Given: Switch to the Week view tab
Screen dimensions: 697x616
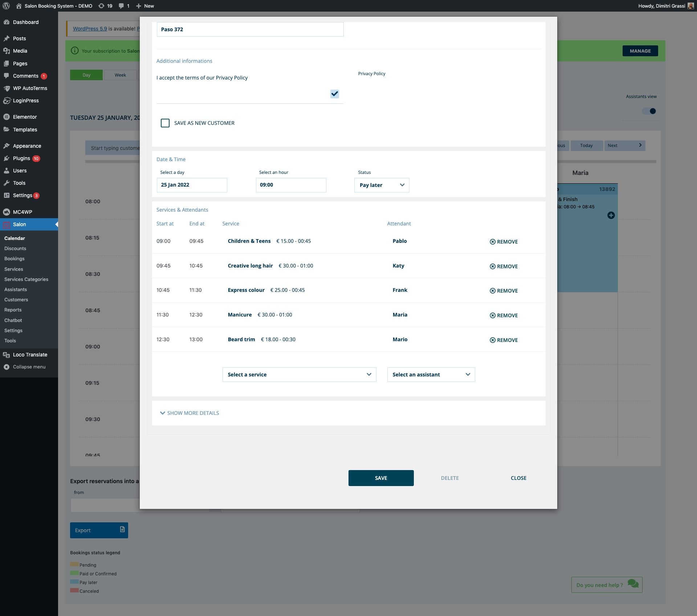Looking at the screenshot, I should 120,75.
